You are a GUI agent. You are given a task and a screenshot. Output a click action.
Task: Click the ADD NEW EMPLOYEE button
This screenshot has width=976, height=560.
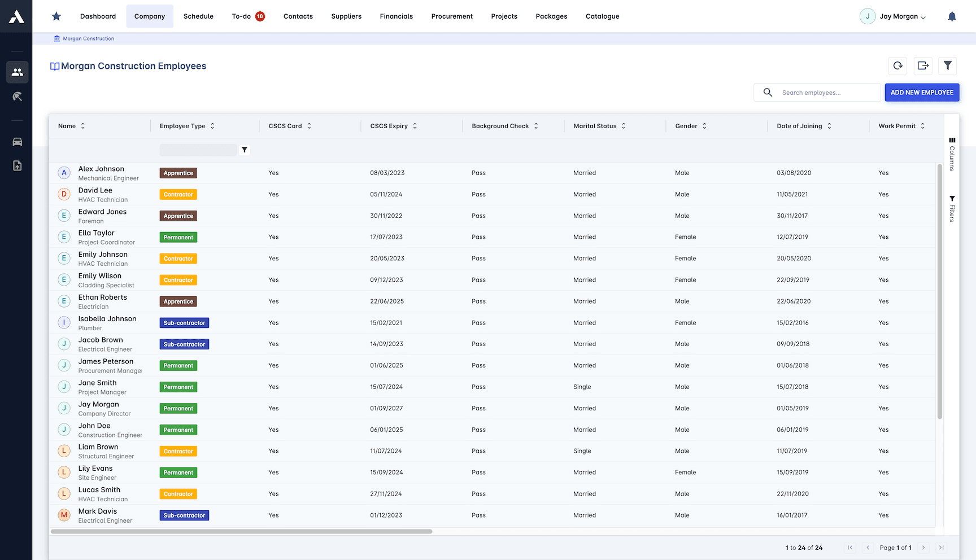pyautogui.click(x=922, y=92)
